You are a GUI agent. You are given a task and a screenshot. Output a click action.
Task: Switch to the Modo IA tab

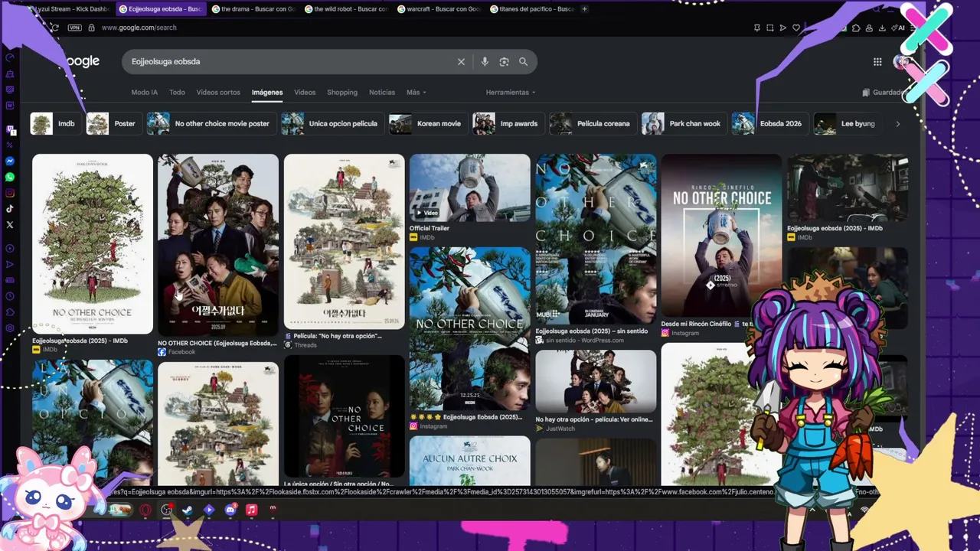click(144, 93)
